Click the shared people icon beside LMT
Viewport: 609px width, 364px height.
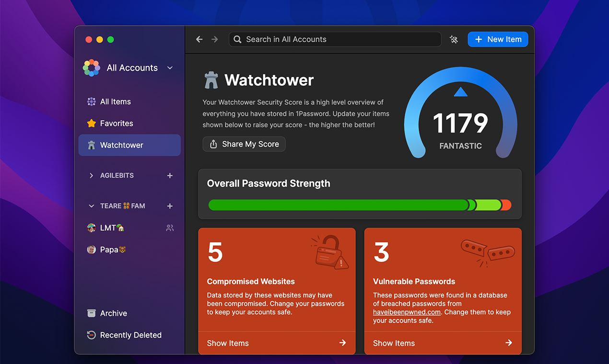click(x=170, y=228)
